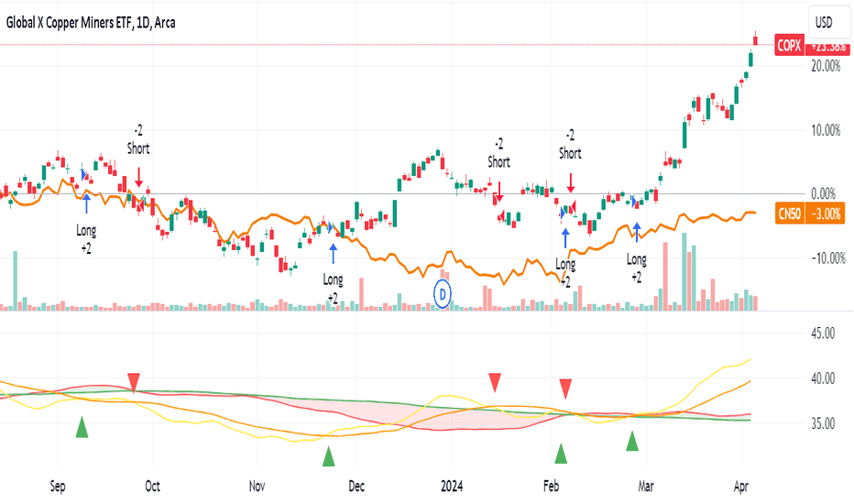The width and height of the screenshot is (854, 504).
Task: Click the November Long +2 signal label
Action: pos(333,289)
